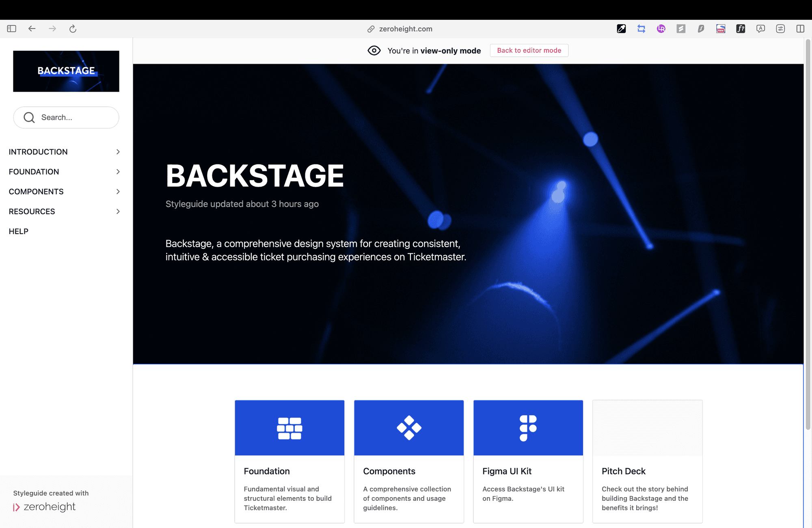Screen dimensions: 812x528
Task: Click the Backstage logo thumbnail in sidebar
Action: click(x=66, y=71)
